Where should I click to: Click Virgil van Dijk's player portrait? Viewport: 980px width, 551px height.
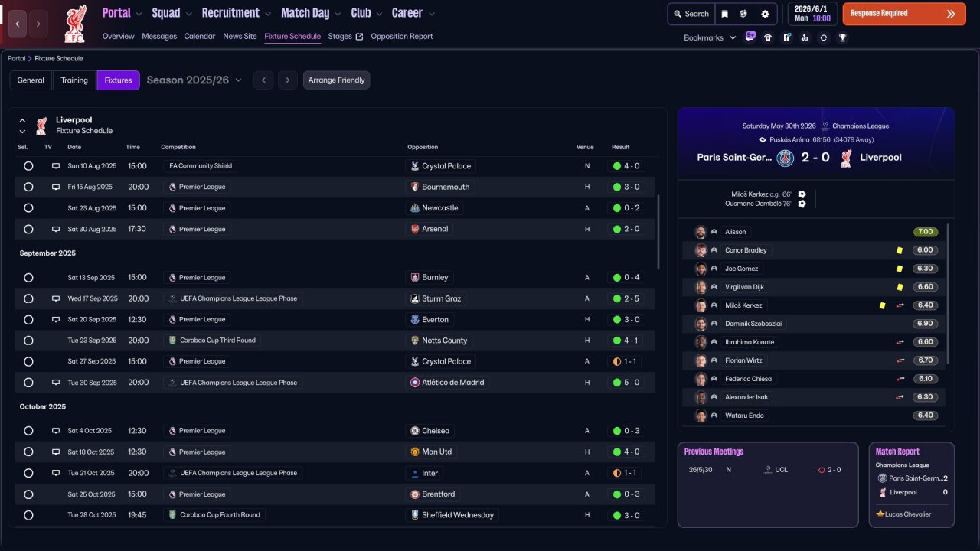(x=701, y=287)
